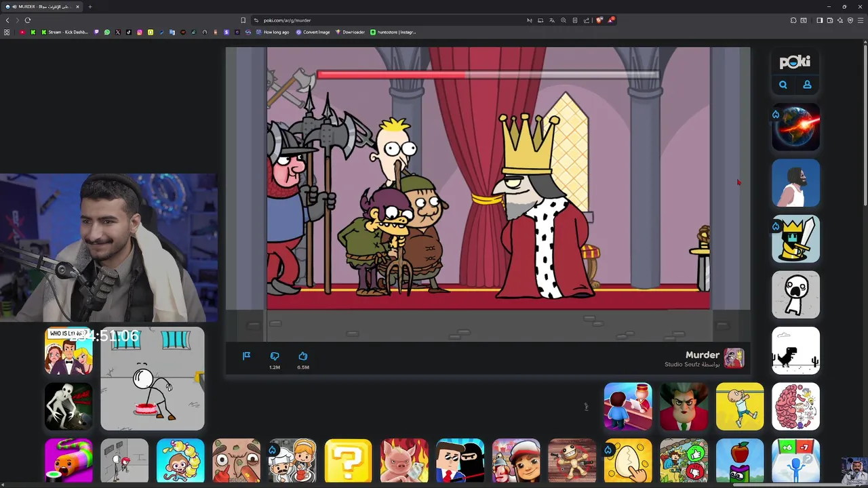The image size is (868, 488).
Task: Open Brave Shields lion icon
Action: (x=599, y=20)
